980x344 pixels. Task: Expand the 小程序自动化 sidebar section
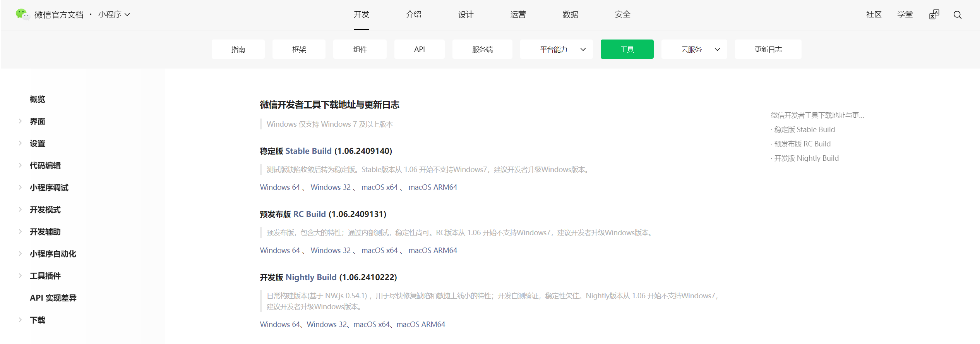pos(20,254)
